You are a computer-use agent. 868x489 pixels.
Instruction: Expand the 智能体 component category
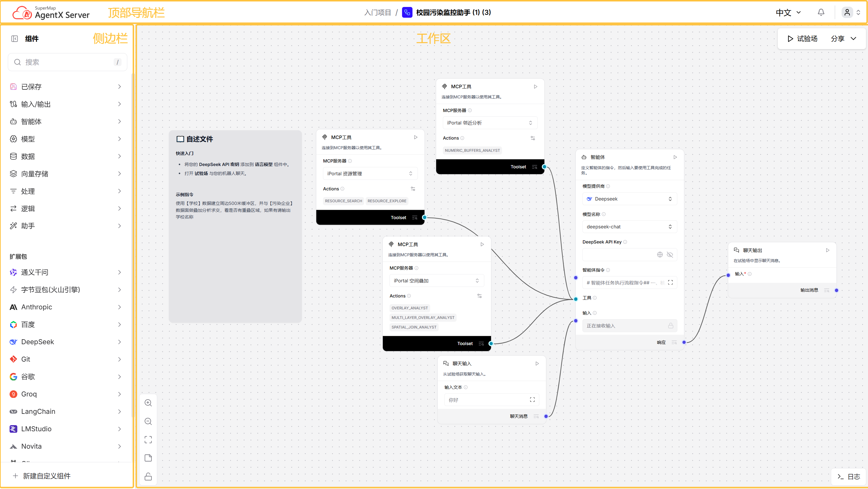pyautogui.click(x=66, y=121)
